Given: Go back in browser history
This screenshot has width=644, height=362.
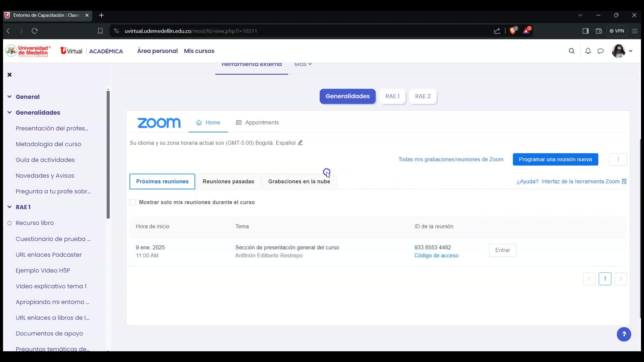Looking at the screenshot, I should pos(8,31).
